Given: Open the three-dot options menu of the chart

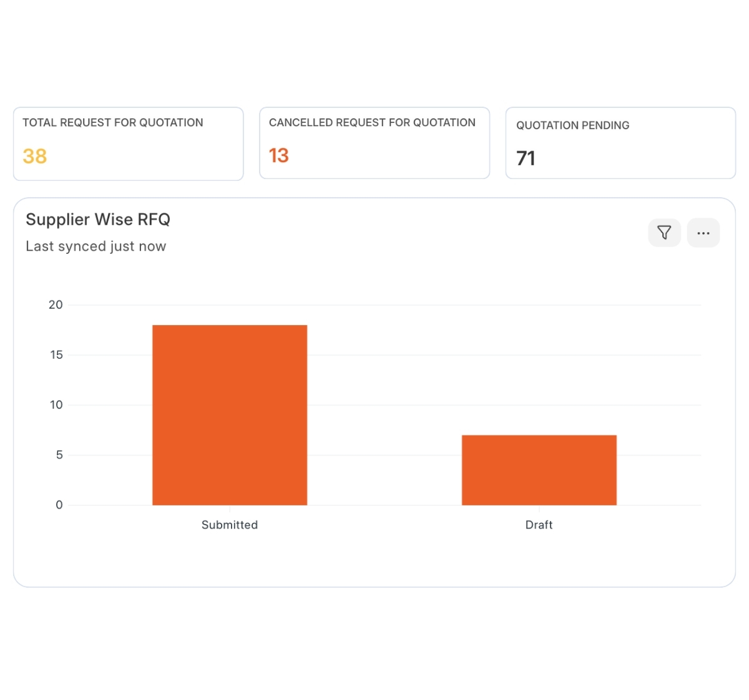Looking at the screenshot, I should pos(703,233).
